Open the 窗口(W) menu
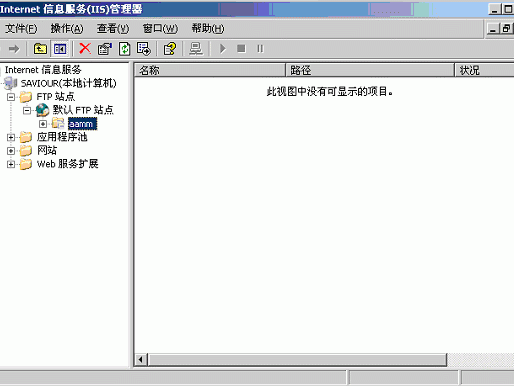This screenshot has height=386, width=514. point(160,29)
